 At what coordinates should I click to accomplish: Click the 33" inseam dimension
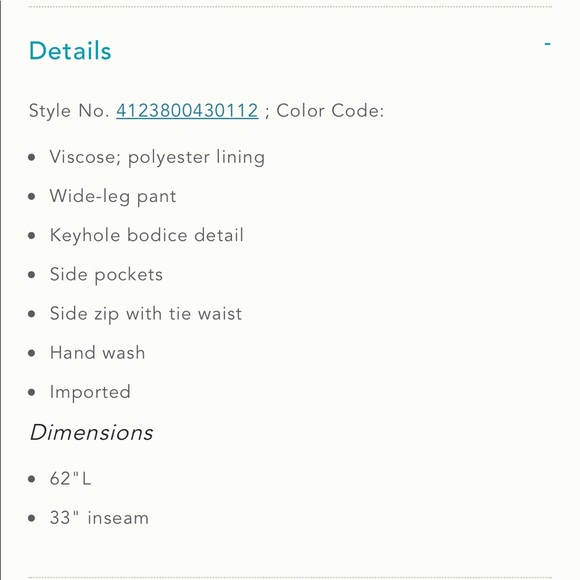point(99,517)
